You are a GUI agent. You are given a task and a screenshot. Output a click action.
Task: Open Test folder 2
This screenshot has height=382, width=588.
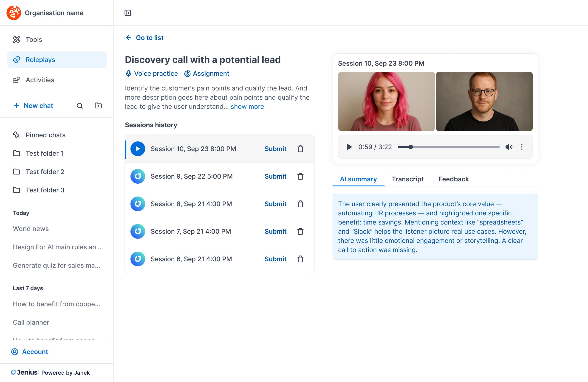tap(45, 172)
